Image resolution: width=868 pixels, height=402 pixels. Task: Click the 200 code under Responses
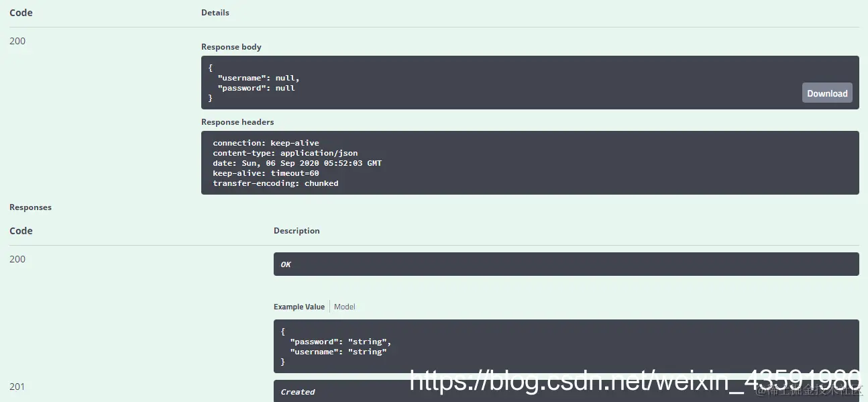point(17,259)
